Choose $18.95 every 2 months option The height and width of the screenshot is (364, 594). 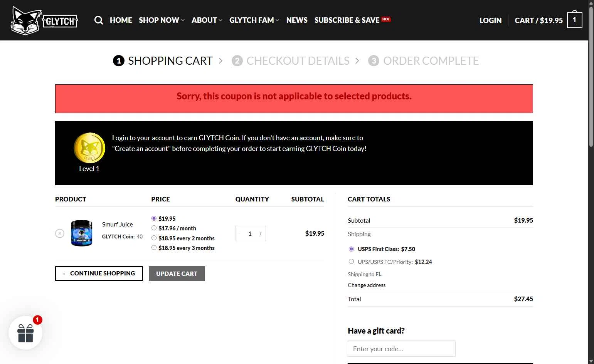(154, 238)
